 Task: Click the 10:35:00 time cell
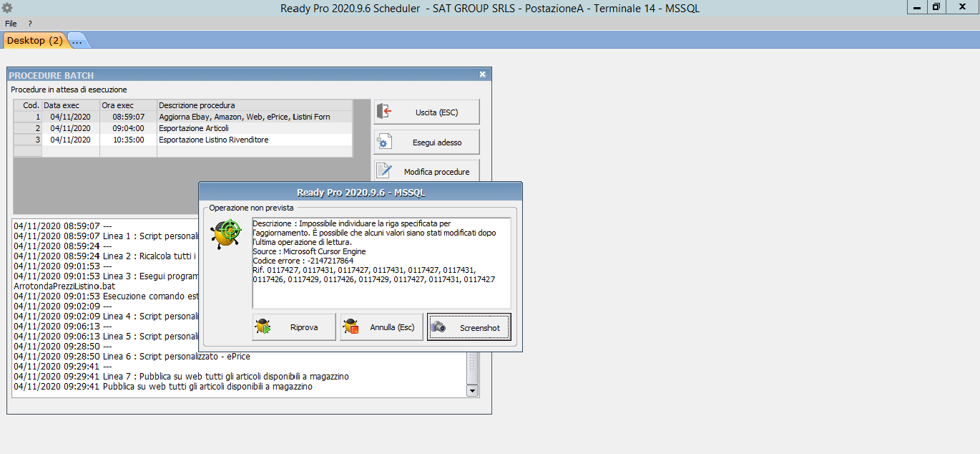coord(129,140)
